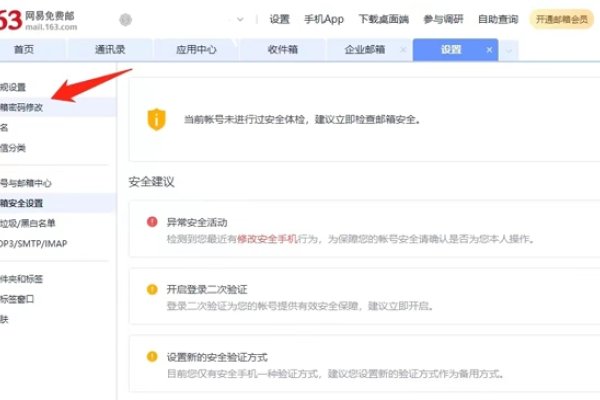Click the red 修改安全手机 link
Viewport: 600px width, 400px height.
coord(267,239)
